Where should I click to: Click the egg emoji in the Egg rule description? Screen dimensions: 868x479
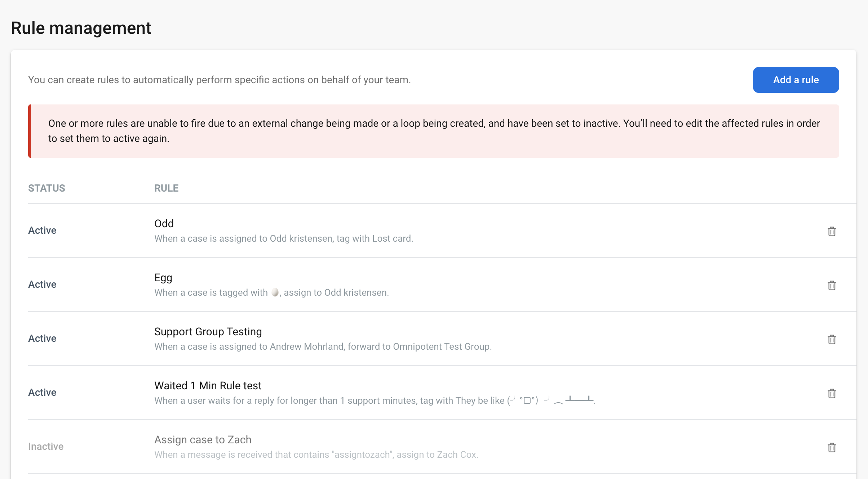[275, 292]
